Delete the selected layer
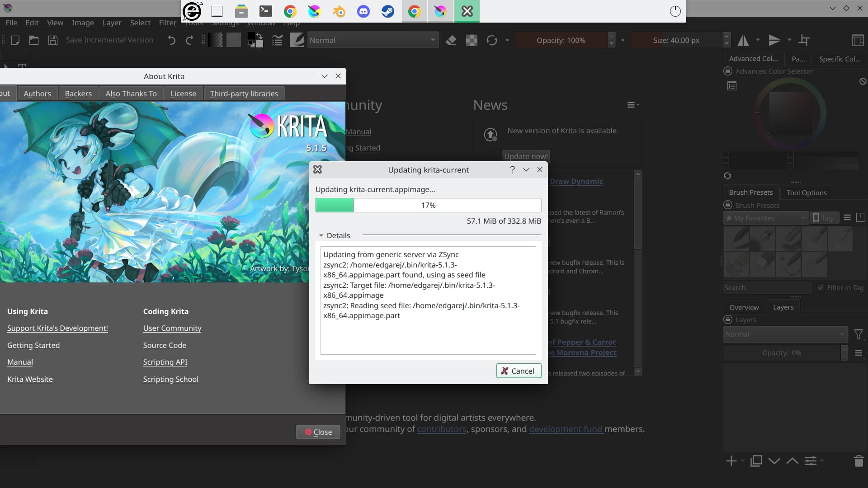 (858, 461)
